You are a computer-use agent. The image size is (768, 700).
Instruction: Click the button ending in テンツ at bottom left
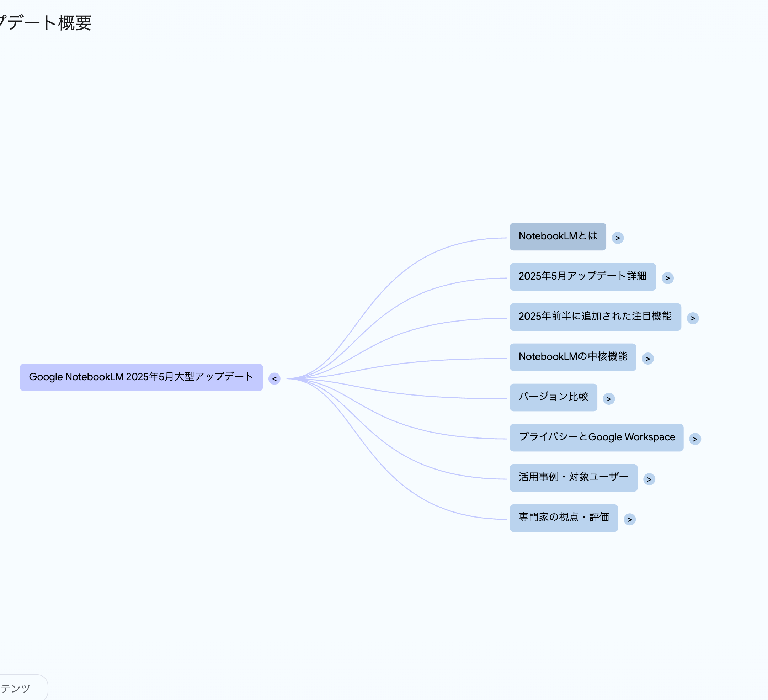click(17, 688)
